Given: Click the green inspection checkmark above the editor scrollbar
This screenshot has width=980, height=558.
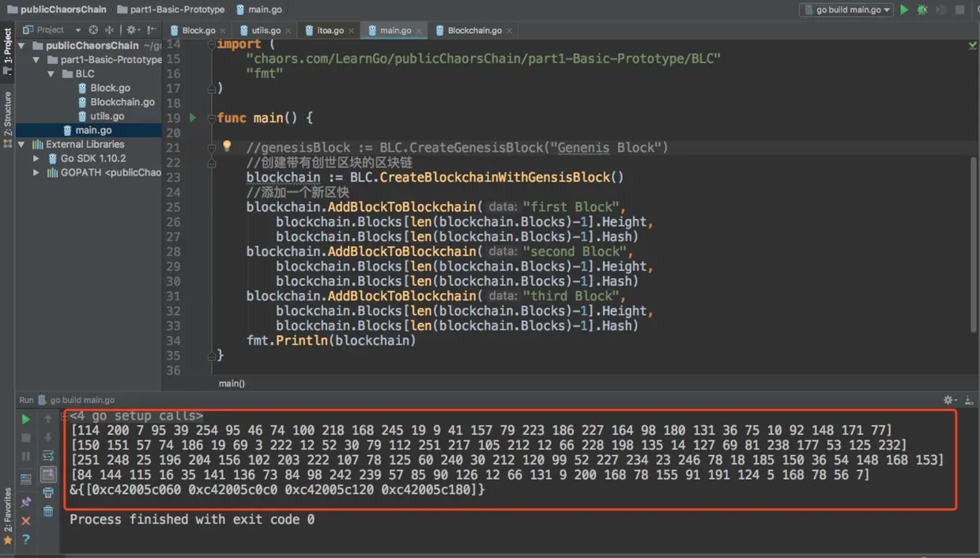Looking at the screenshot, I should [x=972, y=45].
